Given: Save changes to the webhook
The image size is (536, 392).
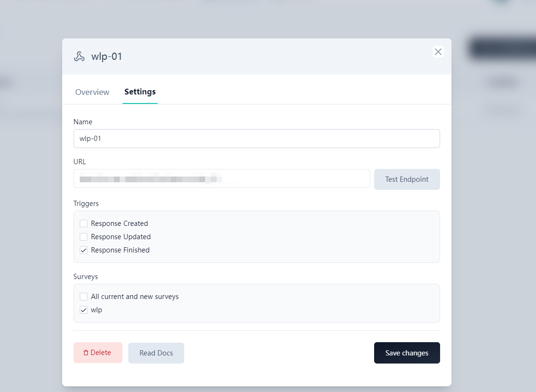Looking at the screenshot, I should (407, 353).
